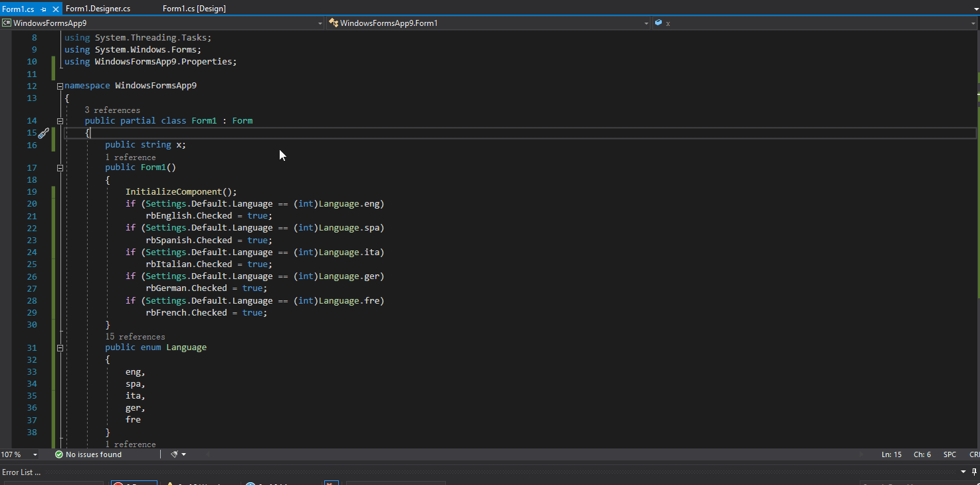Click on rbGerman.Checked = true; line
The height and width of the screenshot is (485, 980).
[x=207, y=288]
